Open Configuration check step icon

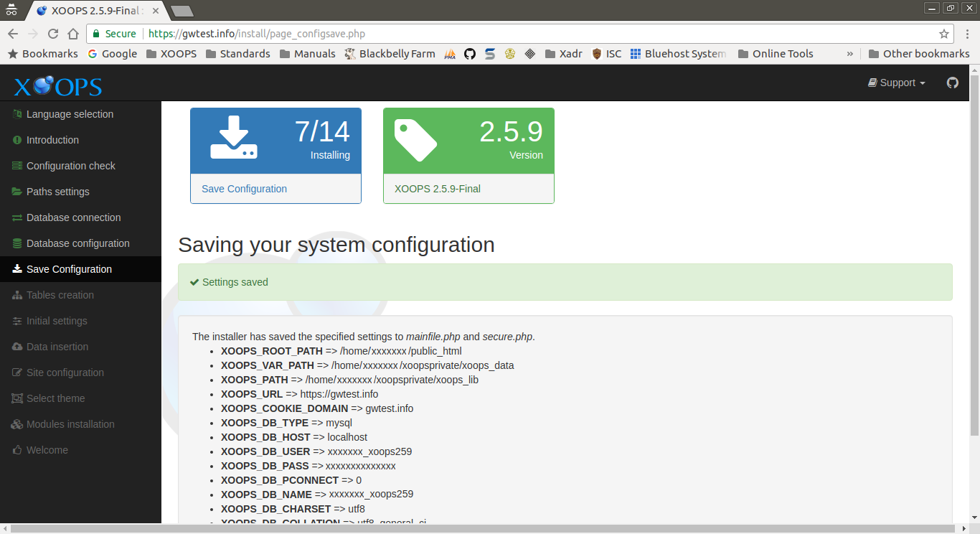click(16, 166)
